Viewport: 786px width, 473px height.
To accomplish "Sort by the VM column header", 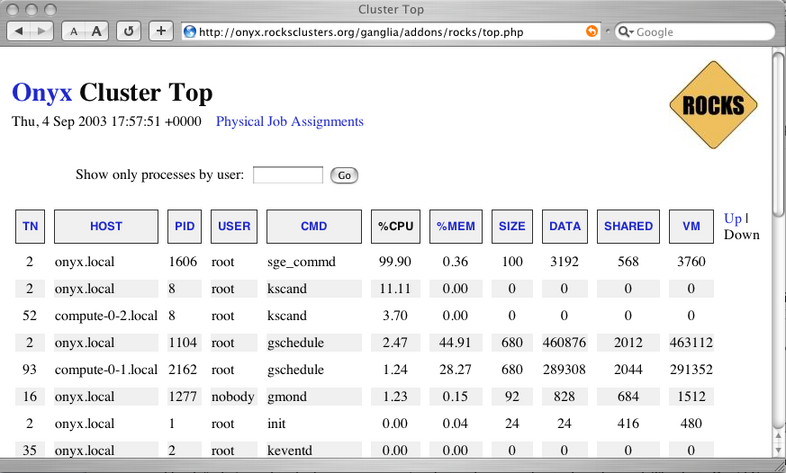I will tap(691, 226).
